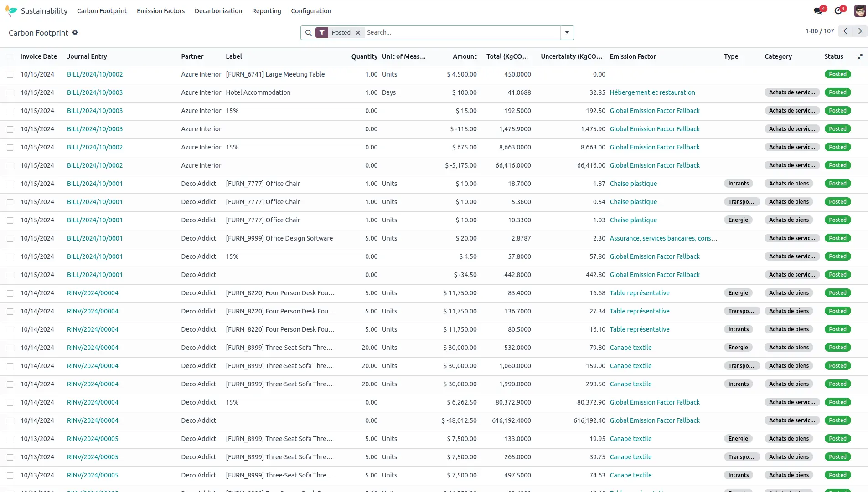Viewport: 868px width, 492px height.
Task: Open Table représentative on the 83.4000 row
Action: [x=640, y=293]
